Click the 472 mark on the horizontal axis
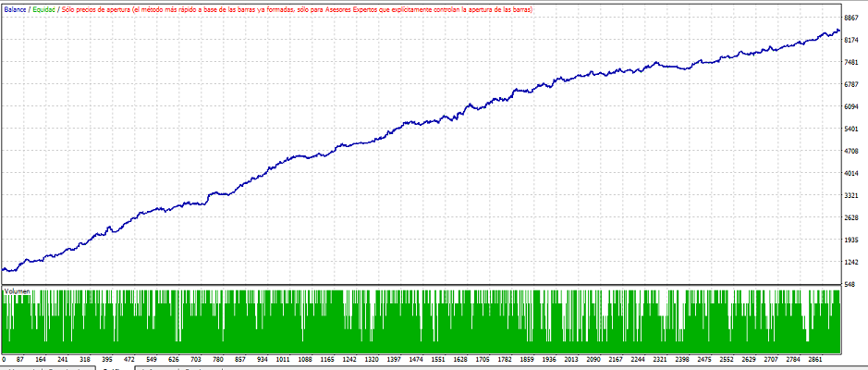The height and width of the screenshot is (370, 868). (129, 360)
